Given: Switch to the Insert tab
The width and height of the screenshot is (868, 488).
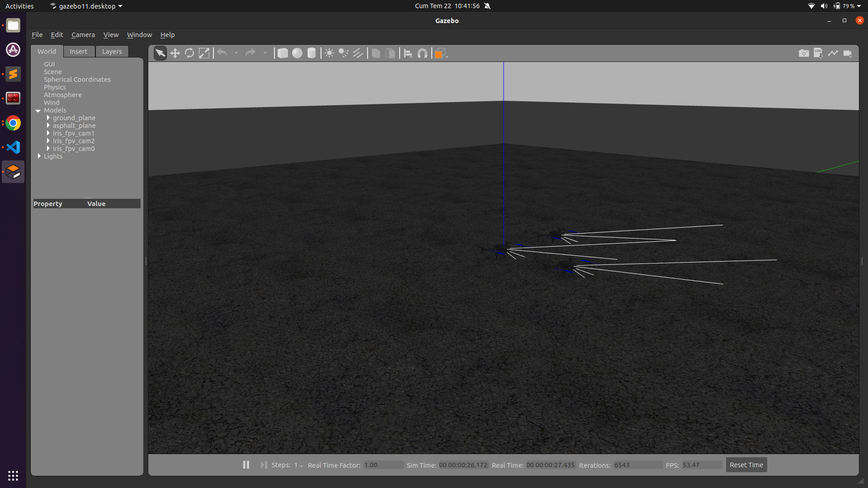Looking at the screenshot, I should [x=79, y=51].
